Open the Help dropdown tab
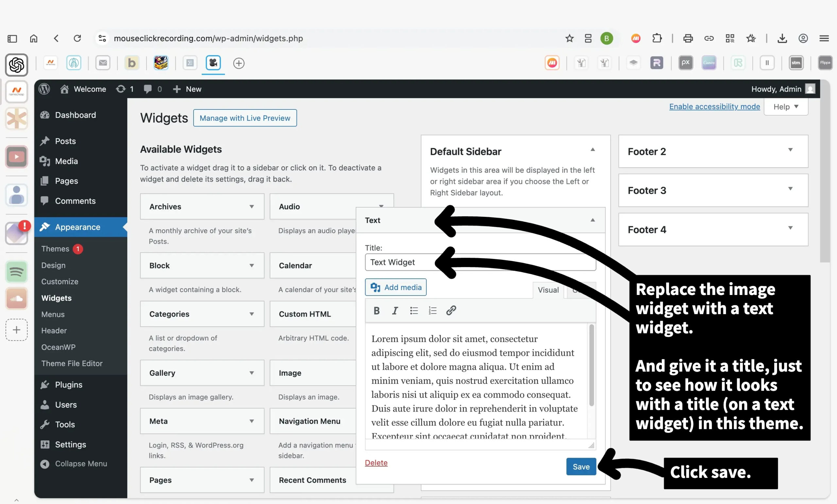This screenshot has height=504, width=837. (785, 107)
